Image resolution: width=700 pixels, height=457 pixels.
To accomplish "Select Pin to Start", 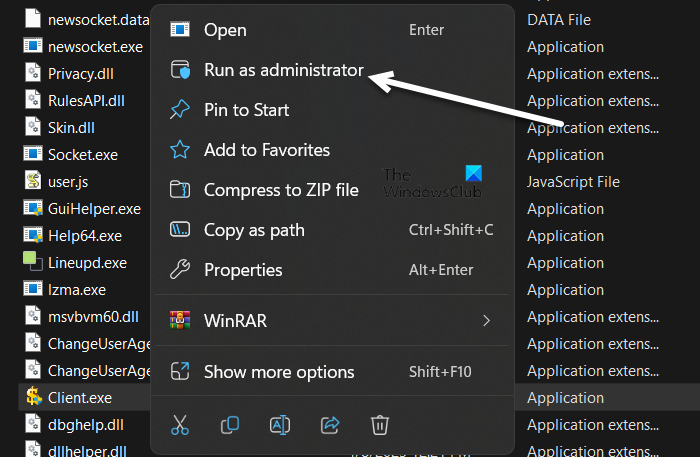I will click(x=246, y=110).
